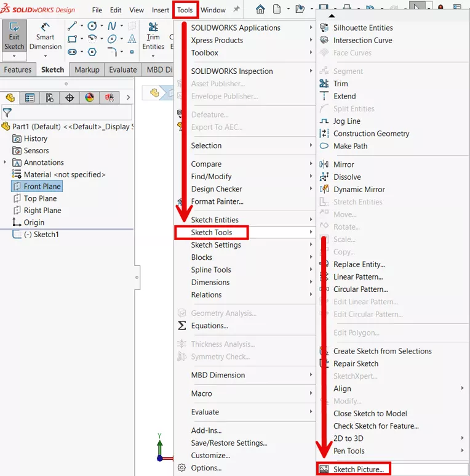Select Silhouette Entities menu item

pyautogui.click(x=393, y=28)
